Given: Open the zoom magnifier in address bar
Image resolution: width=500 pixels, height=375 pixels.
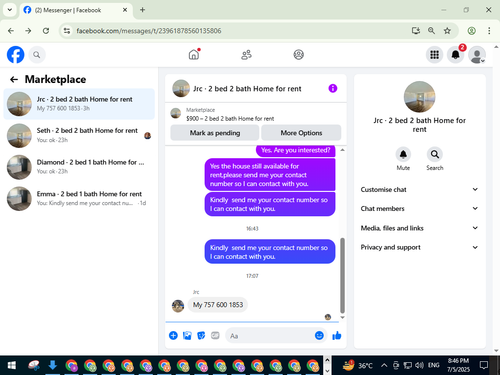Looking at the screenshot, I should (431, 31).
